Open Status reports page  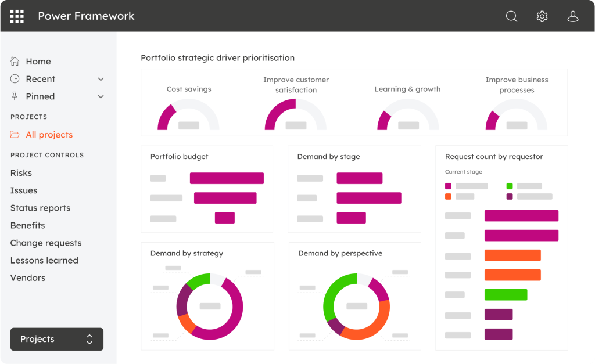40,208
